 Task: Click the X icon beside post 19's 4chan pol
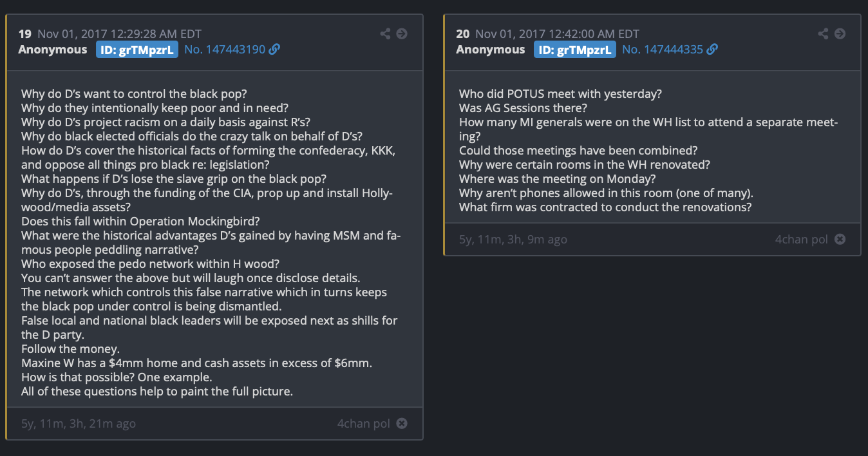(x=402, y=423)
